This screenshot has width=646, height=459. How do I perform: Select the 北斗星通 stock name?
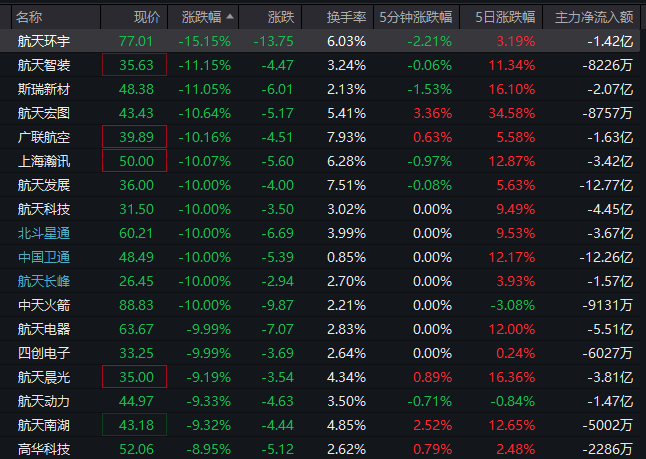click(44, 233)
